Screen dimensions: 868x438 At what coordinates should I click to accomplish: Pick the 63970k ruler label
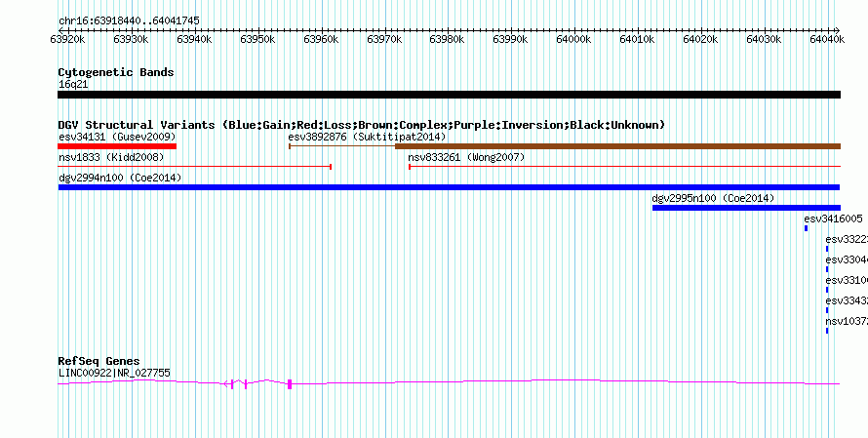click(x=384, y=39)
